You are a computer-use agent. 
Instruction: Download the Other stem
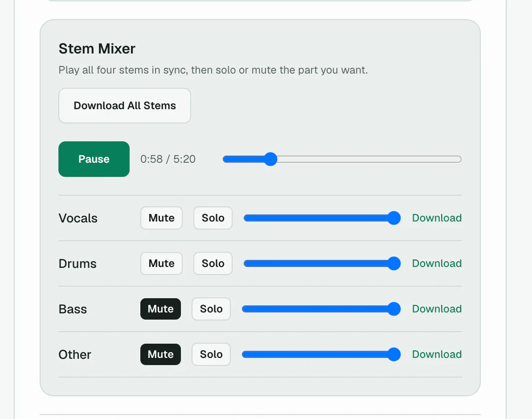point(437,354)
